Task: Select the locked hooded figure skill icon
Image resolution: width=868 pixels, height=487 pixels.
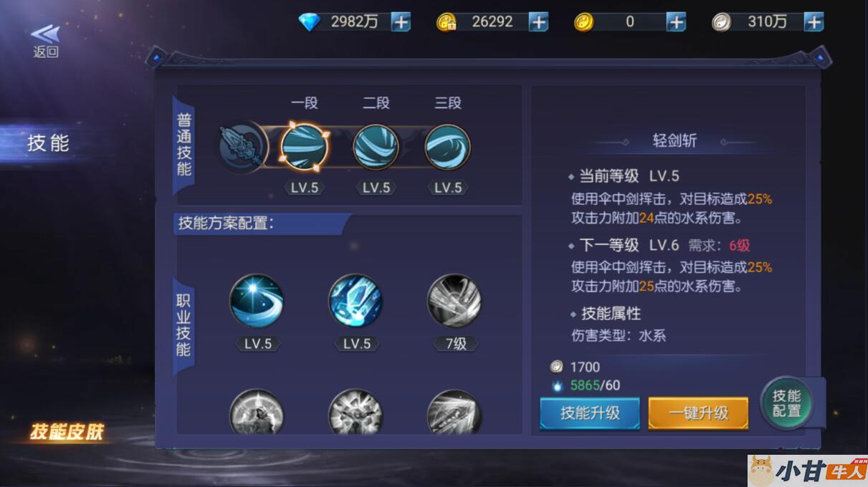Action: (257, 412)
